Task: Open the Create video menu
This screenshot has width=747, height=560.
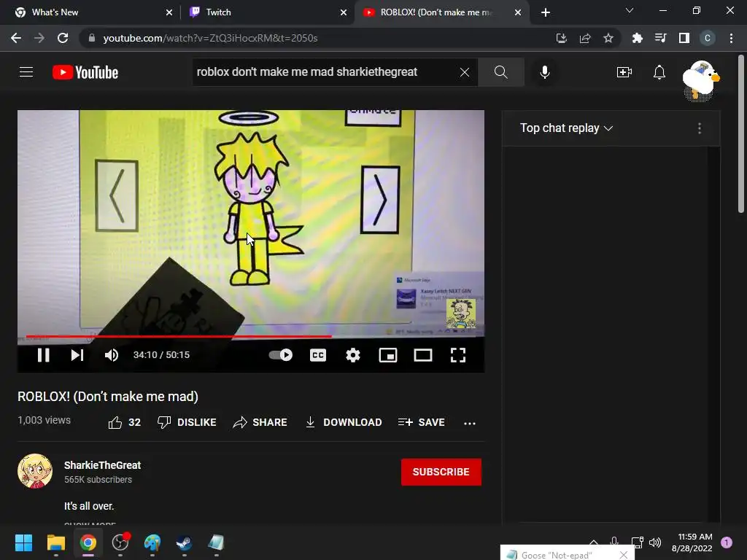Action: pos(624,72)
